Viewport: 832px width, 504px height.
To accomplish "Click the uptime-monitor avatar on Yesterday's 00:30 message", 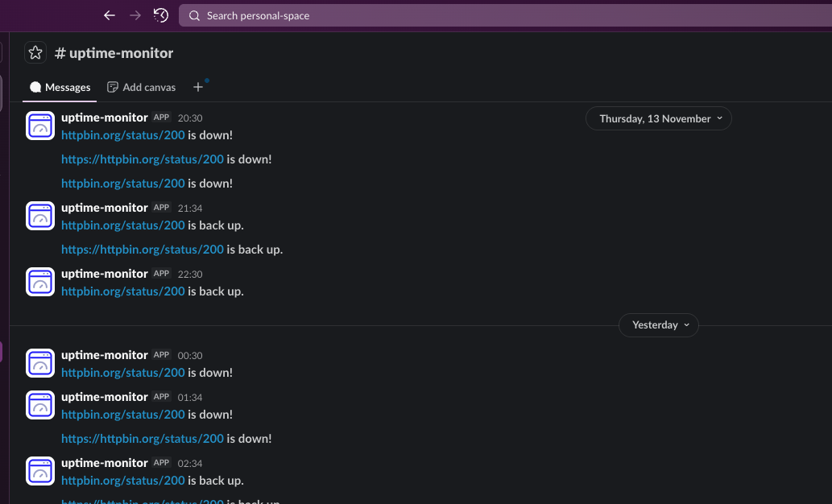I will click(x=40, y=363).
